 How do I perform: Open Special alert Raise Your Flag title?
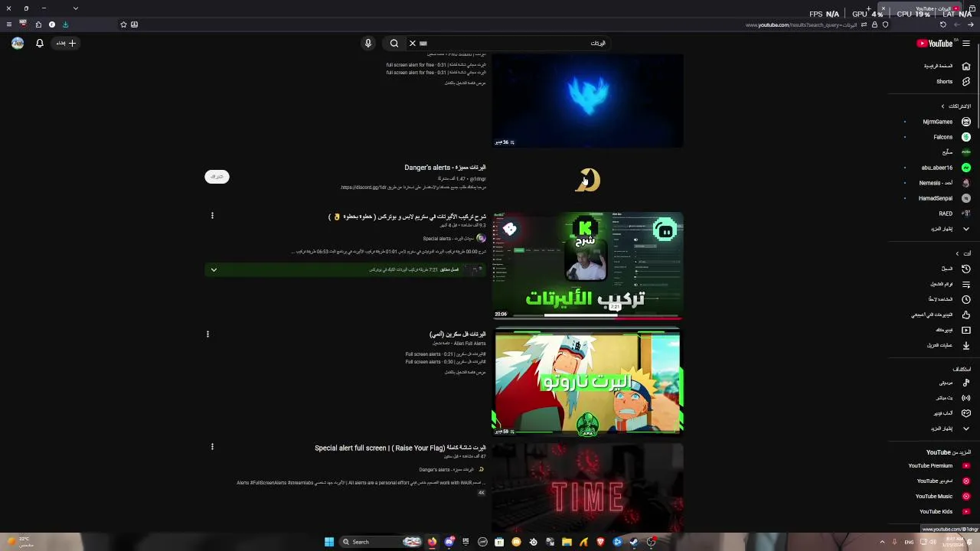400,448
